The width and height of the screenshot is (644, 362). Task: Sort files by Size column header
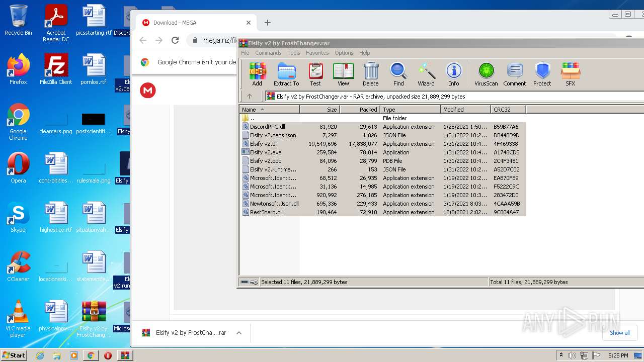point(320,109)
